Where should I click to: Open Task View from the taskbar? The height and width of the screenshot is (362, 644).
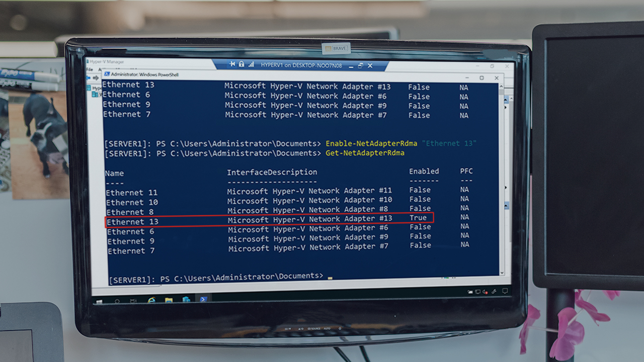click(x=134, y=301)
